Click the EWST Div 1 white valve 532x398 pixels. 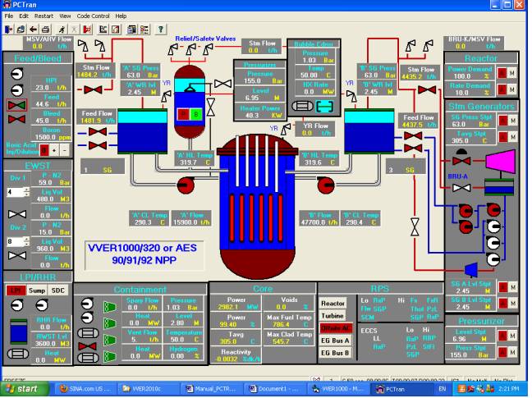[17, 214]
